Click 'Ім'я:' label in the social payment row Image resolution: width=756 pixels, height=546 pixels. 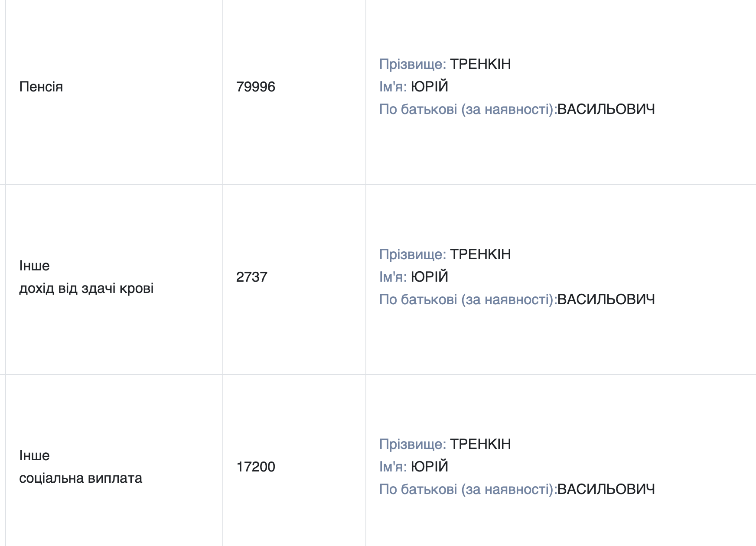click(x=393, y=467)
